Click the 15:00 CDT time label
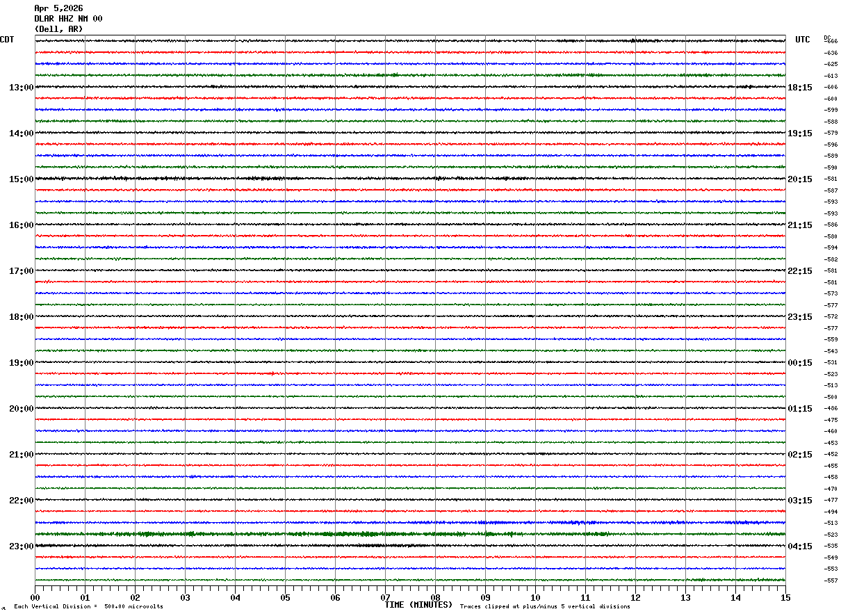 click(22, 179)
